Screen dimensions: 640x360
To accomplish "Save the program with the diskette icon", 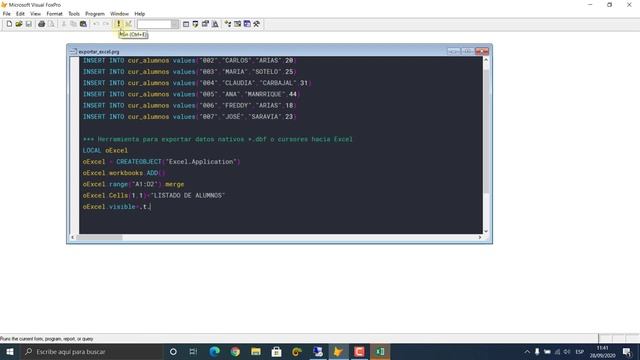I will click(x=29, y=24).
